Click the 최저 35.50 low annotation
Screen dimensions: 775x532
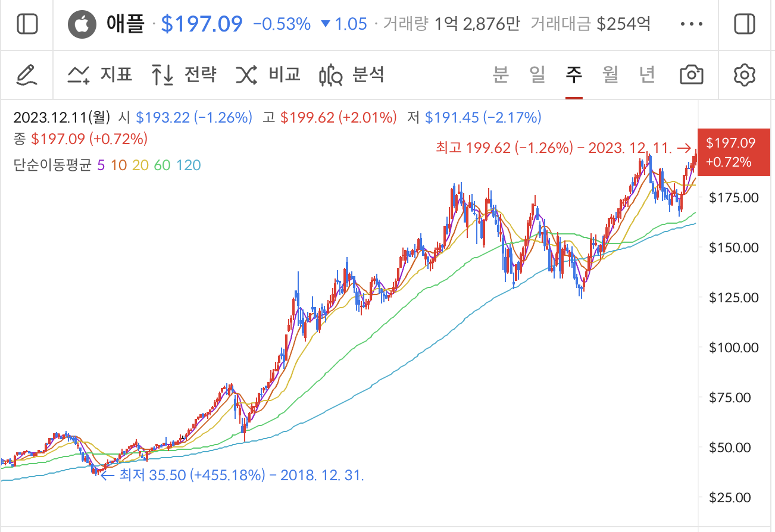click(233, 475)
